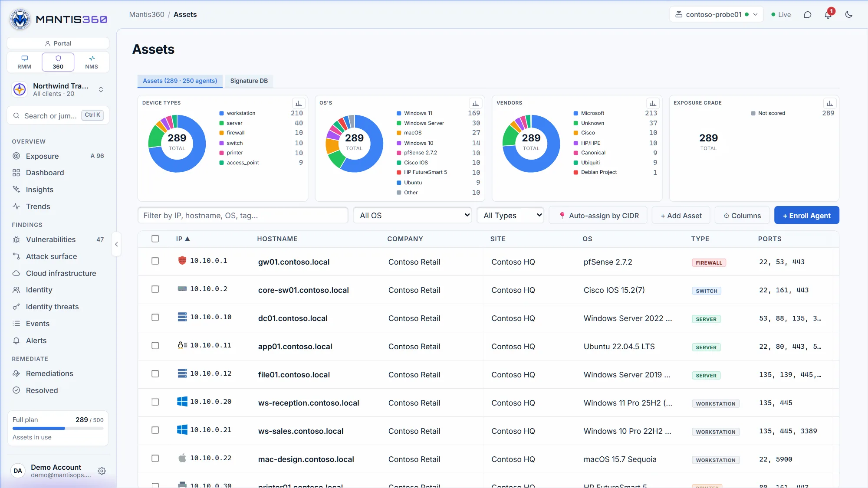Click chart icon in Vendors card
Screen dimensions: 868x488
point(653,103)
